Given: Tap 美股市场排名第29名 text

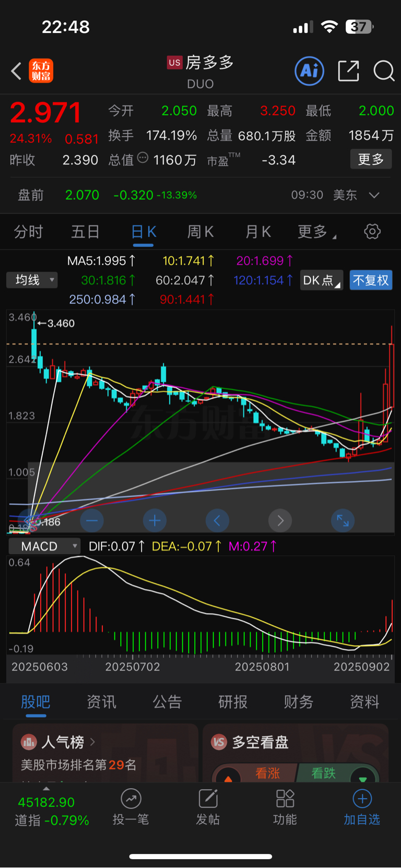Looking at the screenshot, I should point(78,765).
